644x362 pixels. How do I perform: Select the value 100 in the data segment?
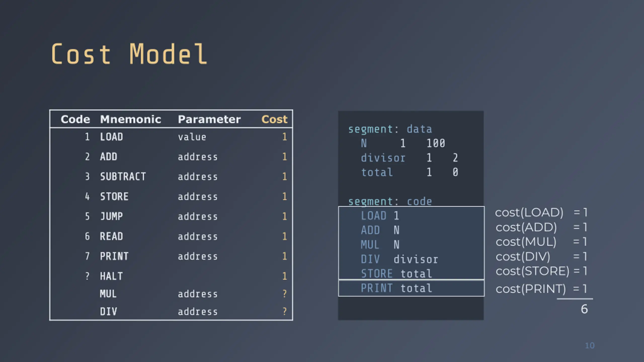[x=436, y=143]
